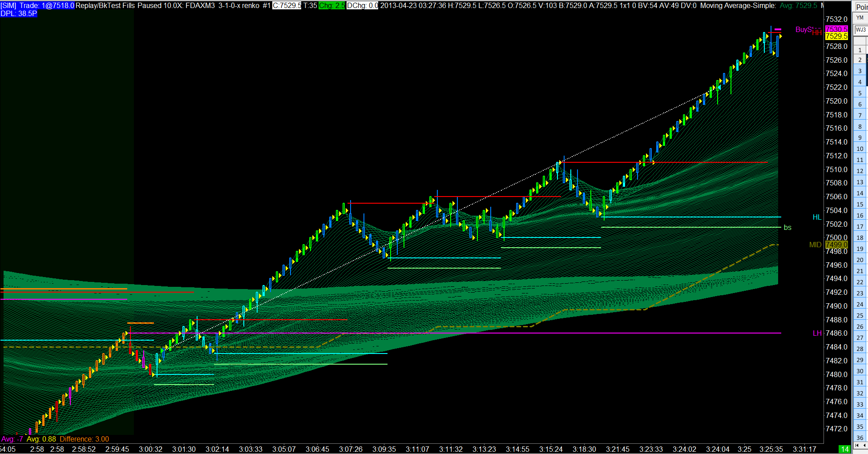868x454 pixels.
Task: Click the 'DPL: 38.5P' profit label
Action: tap(19, 14)
